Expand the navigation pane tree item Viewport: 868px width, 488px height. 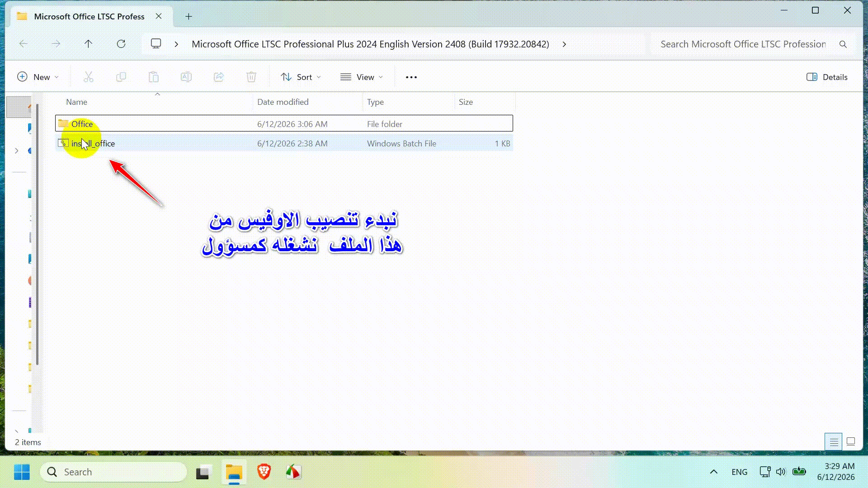point(17,150)
